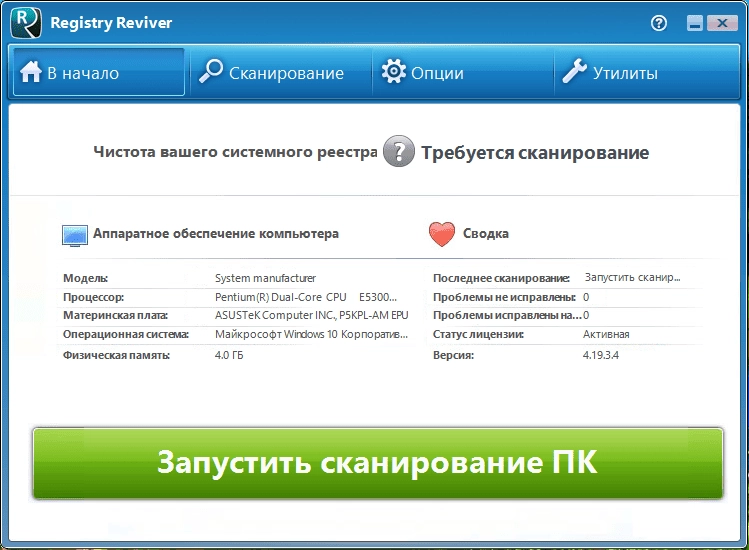Click the Запустить сканир... link

click(632, 277)
